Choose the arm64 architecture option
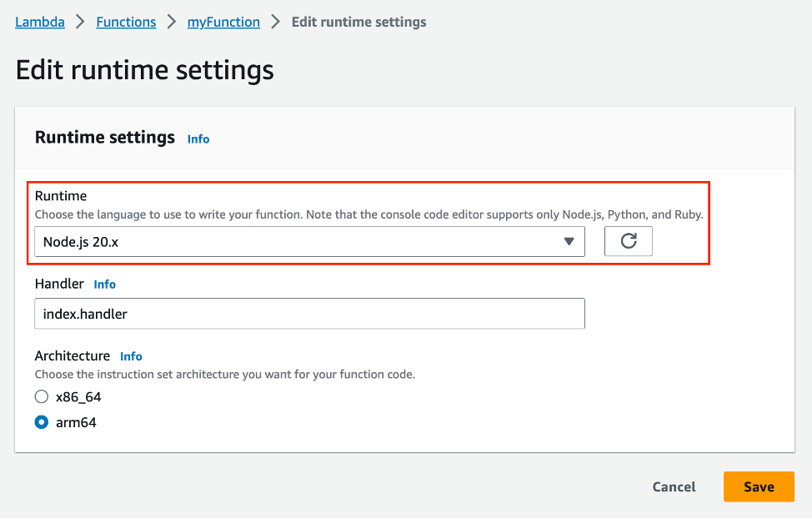Viewport: 812px width, 519px height. tap(41, 422)
